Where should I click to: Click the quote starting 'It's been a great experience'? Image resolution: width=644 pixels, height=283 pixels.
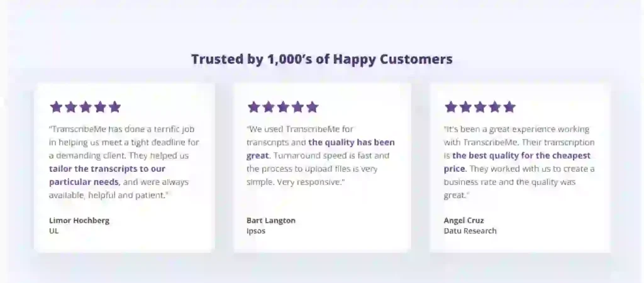tap(519, 162)
